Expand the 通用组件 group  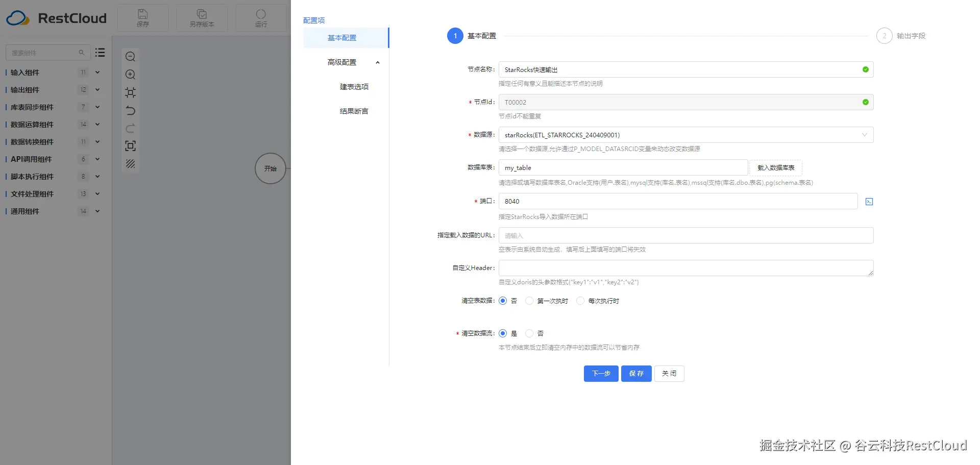(97, 211)
